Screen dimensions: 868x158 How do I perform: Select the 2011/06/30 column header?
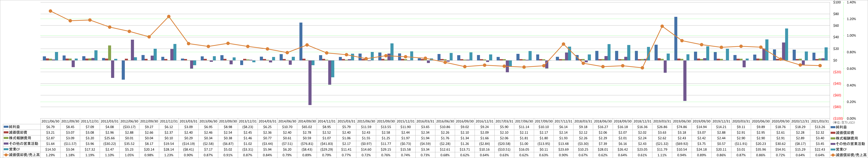click(50, 121)
